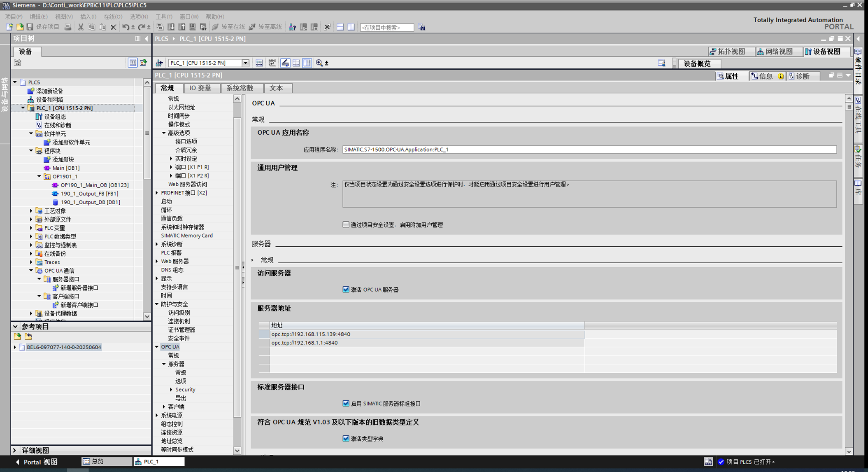Expand PLC 变量 in project tree
The image size is (868, 472).
click(31, 228)
